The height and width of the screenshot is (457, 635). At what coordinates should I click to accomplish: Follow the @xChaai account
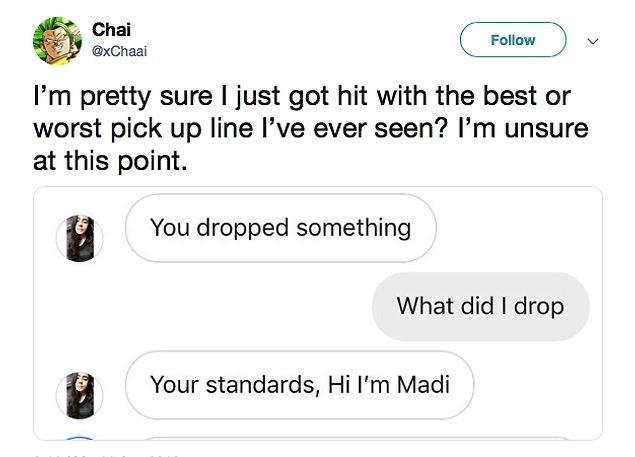513,40
